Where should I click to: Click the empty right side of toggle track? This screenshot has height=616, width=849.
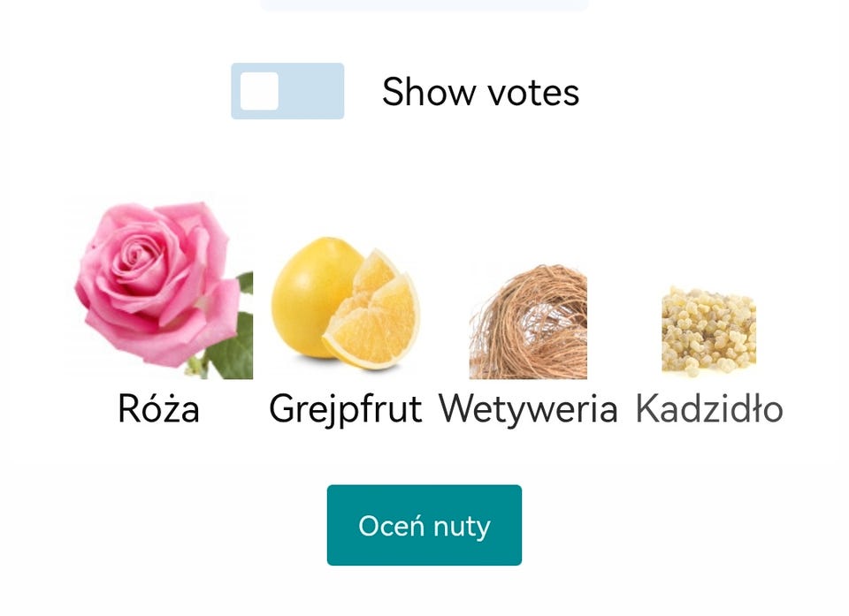pyautogui.click(x=314, y=91)
